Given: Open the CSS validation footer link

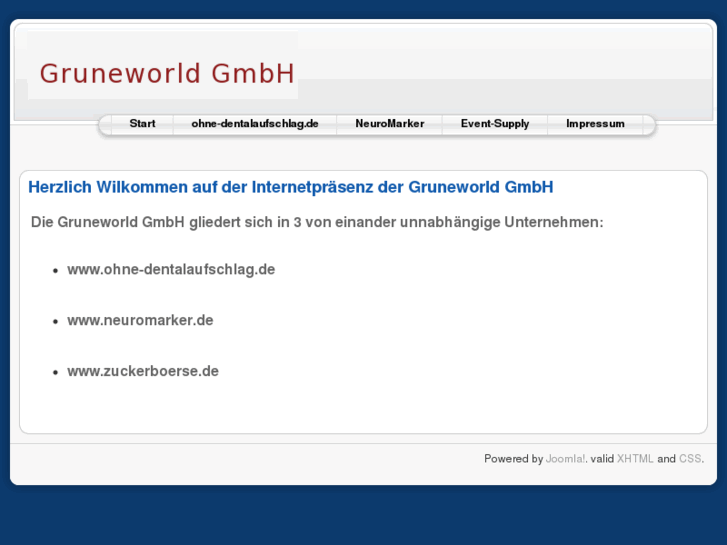Looking at the screenshot, I should (x=690, y=459).
